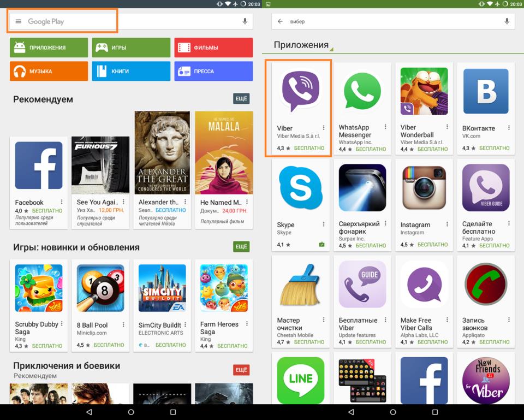Open the Игры category

coord(131,48)
